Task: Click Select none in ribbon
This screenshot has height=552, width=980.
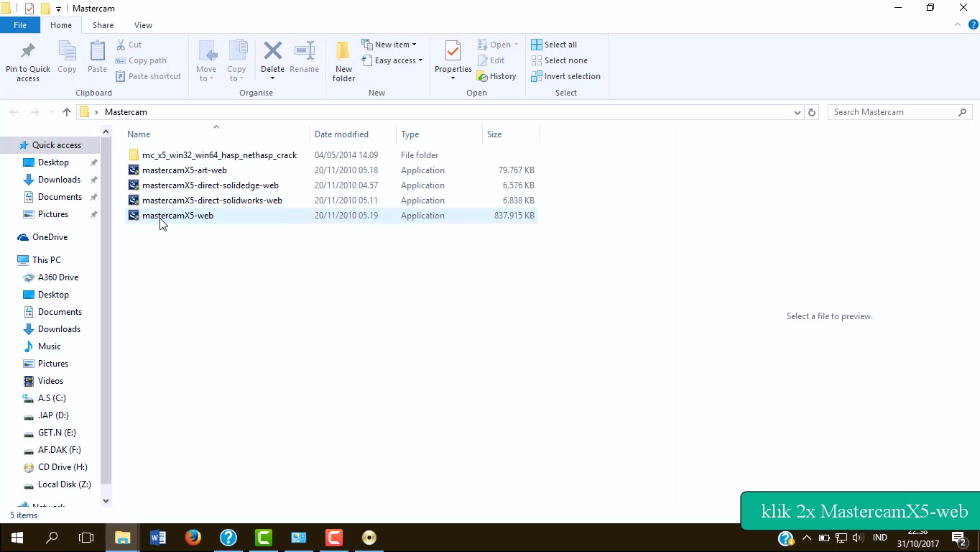Action: click(x=559, y=60)
